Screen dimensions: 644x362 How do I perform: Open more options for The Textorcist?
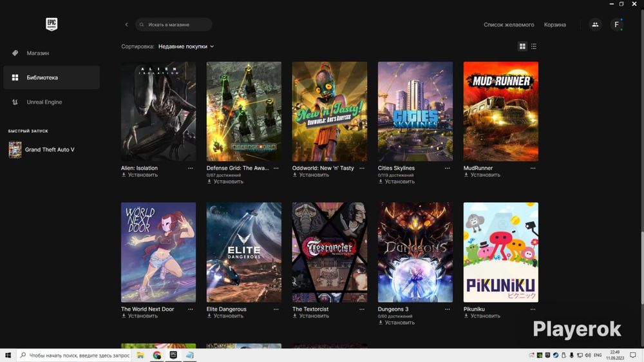tap(362, 309)
